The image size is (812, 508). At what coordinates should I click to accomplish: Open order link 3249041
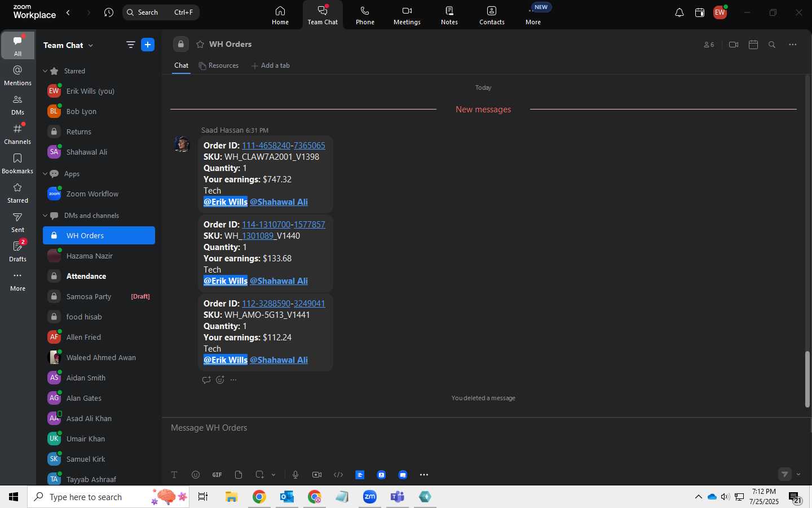click(x=309, y=303)
